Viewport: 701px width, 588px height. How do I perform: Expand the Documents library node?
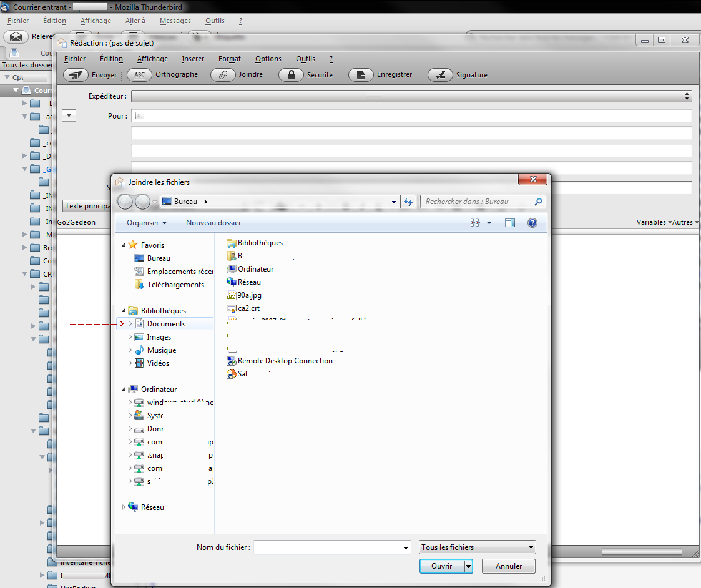pos(130,324)
